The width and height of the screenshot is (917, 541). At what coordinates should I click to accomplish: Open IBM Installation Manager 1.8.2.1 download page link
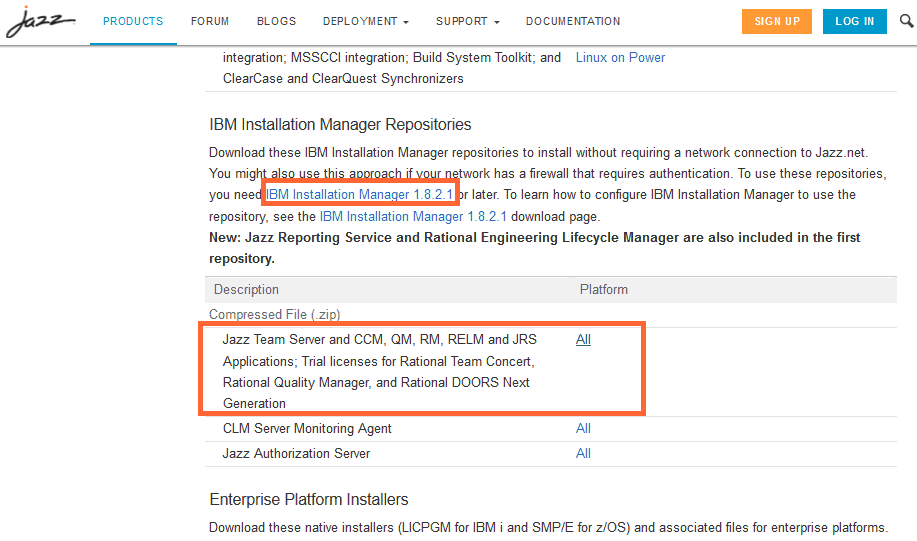[x=413, y=216]
